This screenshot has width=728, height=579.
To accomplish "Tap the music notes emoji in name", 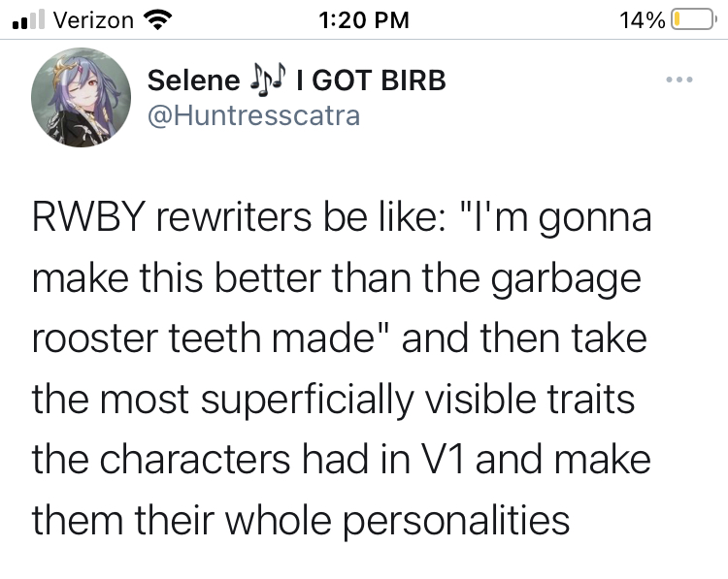I will 268,80.
